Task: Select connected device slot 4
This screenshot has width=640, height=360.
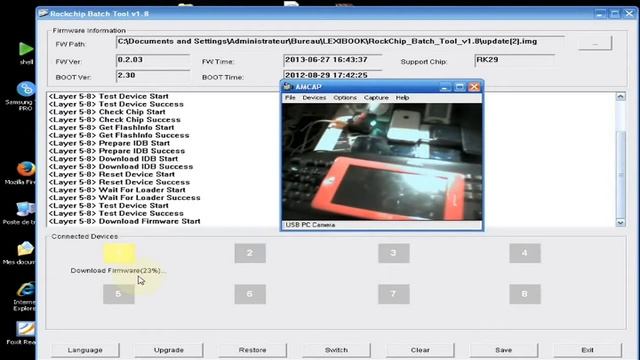Action: (x=524, y=253)
